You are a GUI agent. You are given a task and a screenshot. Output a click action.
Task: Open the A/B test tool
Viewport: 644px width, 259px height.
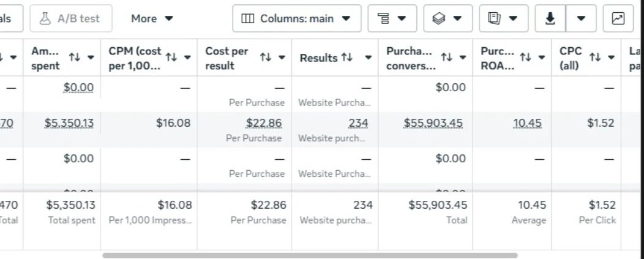pos(70,18)
